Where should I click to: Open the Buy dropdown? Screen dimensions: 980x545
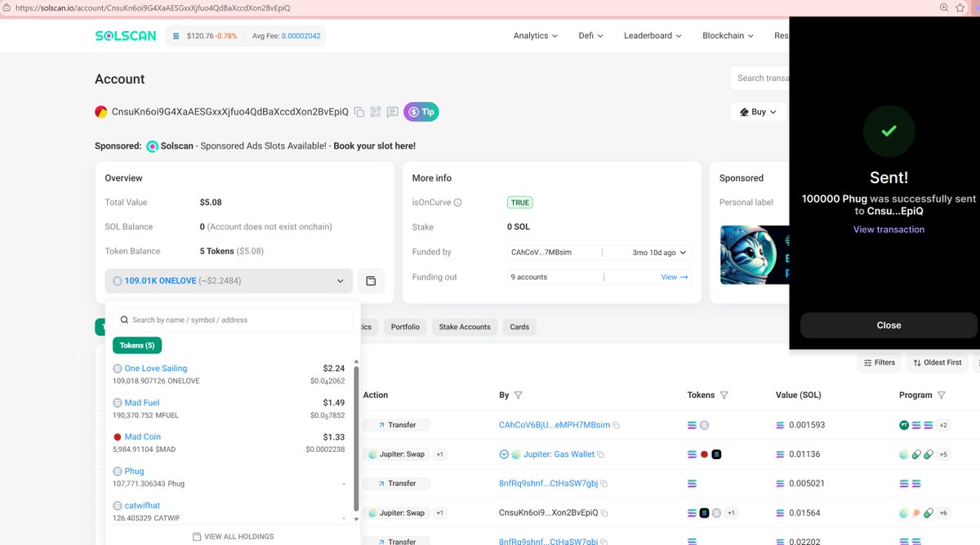759,112
